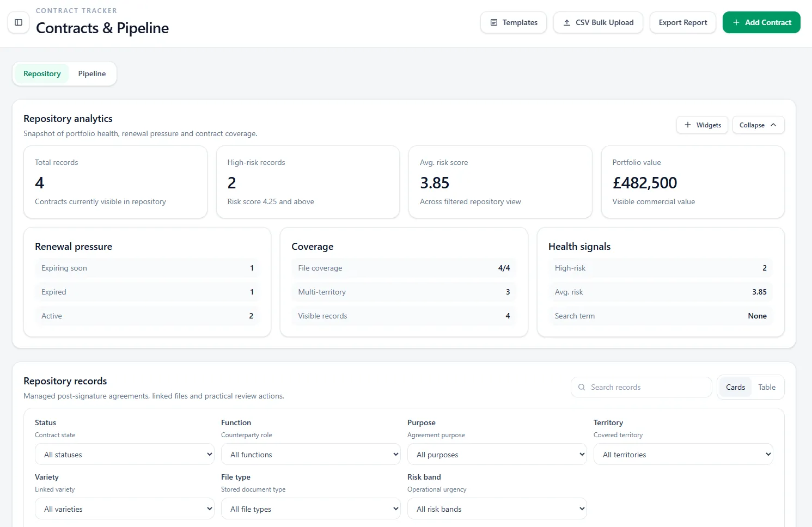Click the Collapse chevron-up icon

tap(773, 125)
